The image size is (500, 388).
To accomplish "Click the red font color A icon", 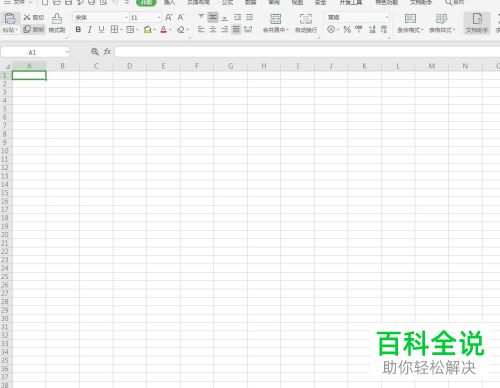I will click(x=163, y=30).
